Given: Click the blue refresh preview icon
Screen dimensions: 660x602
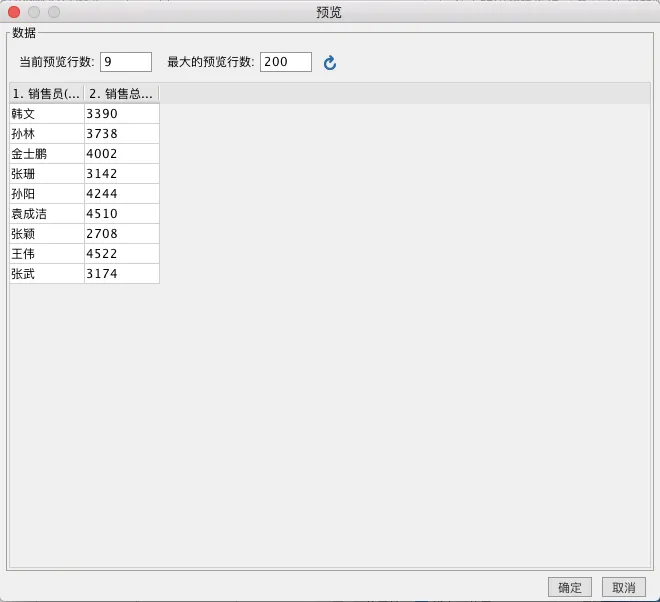Looking at the screenshot, I should coord(330,63).
